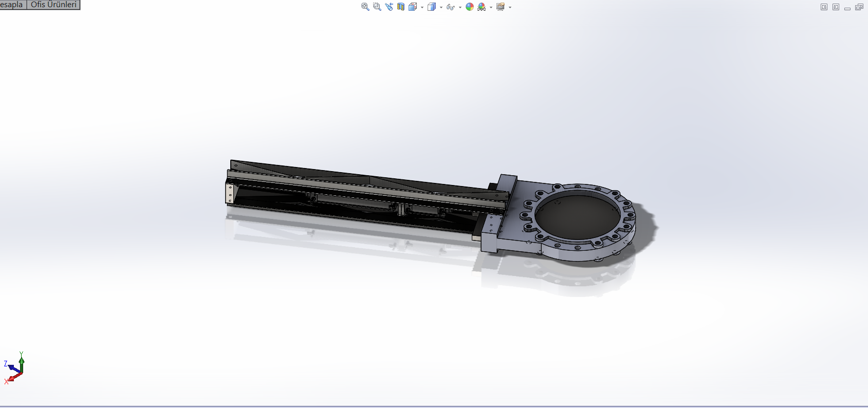Expand the View Settings dropdown arrow
The height and width of the screenshot is (408, 868).
[510, 7]
